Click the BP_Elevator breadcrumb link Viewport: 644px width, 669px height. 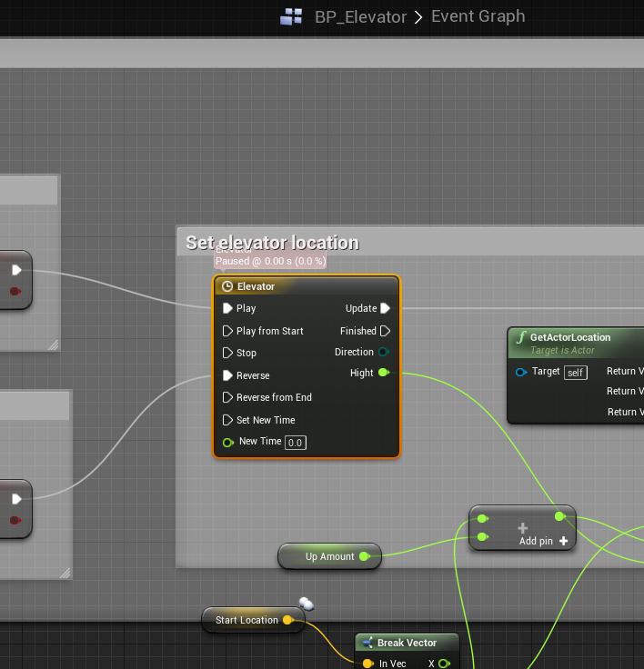pos(360,16)
